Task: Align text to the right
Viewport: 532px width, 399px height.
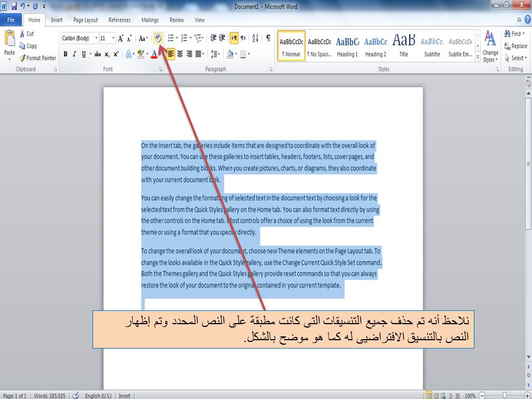Action: point(189,54)
